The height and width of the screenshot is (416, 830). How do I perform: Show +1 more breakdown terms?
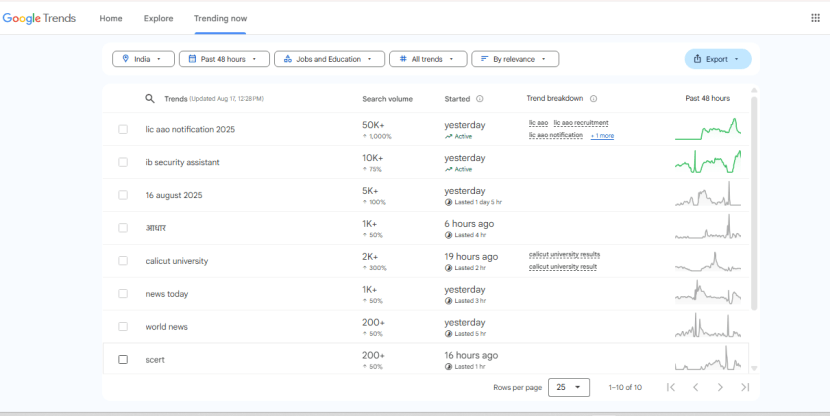click(x=602, y=136)
